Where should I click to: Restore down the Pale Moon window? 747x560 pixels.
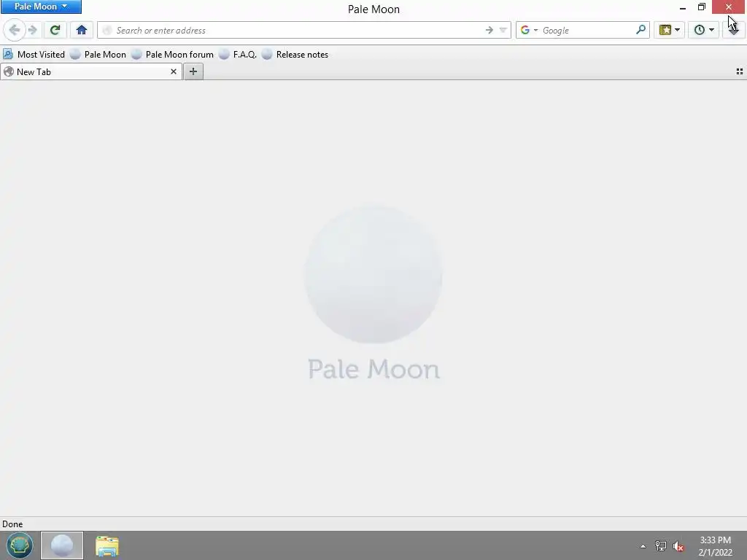[x=702, y=7]
